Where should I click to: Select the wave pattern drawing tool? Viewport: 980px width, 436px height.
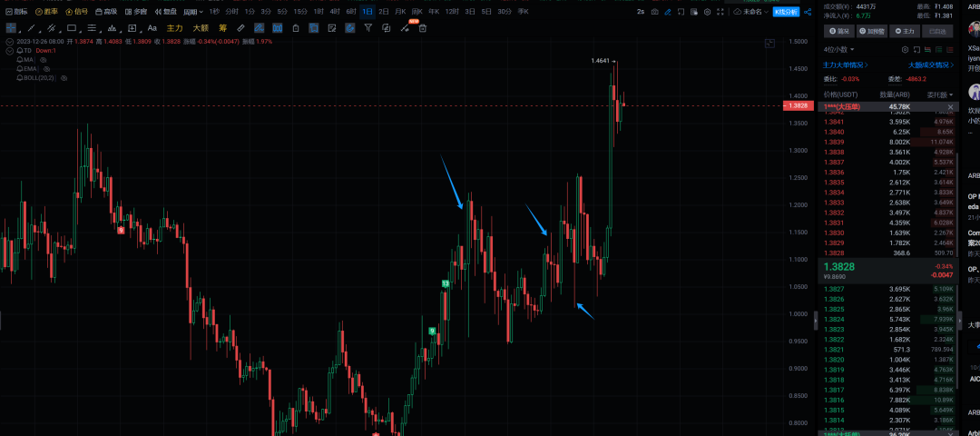coord(112,28)
